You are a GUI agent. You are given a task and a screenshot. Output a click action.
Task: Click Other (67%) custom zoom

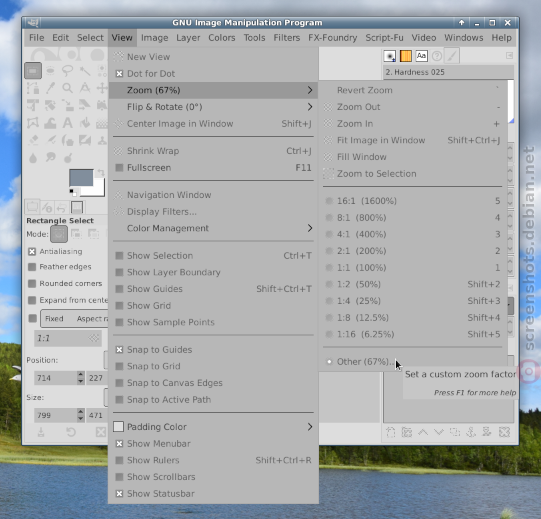pyautogui.click(x=413, y=362)
